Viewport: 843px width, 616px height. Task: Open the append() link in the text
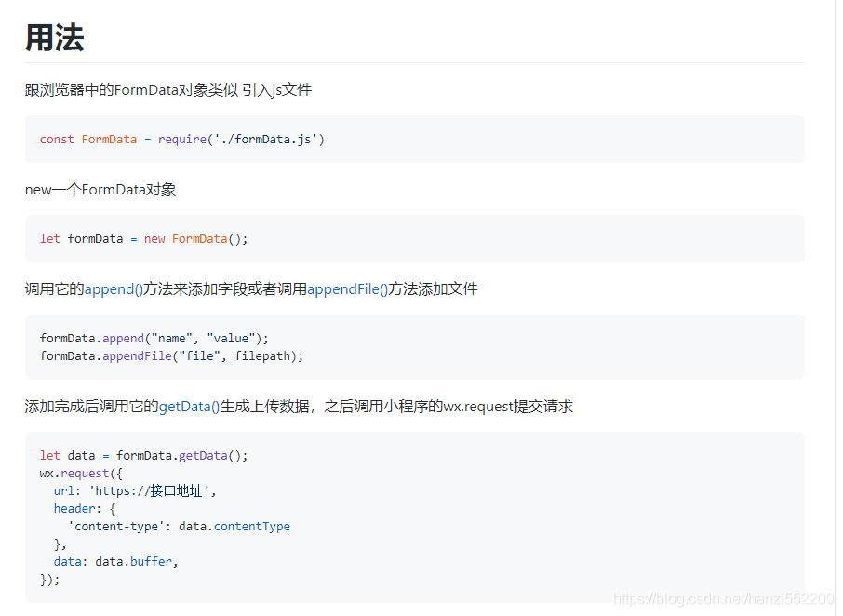tap(114, 289)
